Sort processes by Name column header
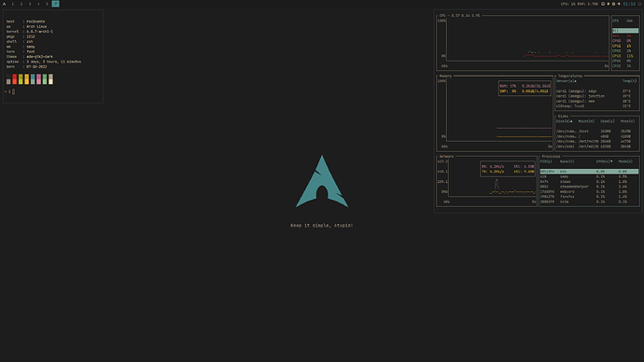Screen dimensions: 644x362 (x=567, y=161)
